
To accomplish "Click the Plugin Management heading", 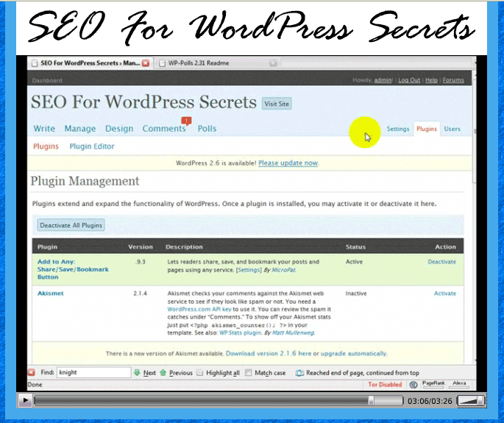I will click(85, 181).
